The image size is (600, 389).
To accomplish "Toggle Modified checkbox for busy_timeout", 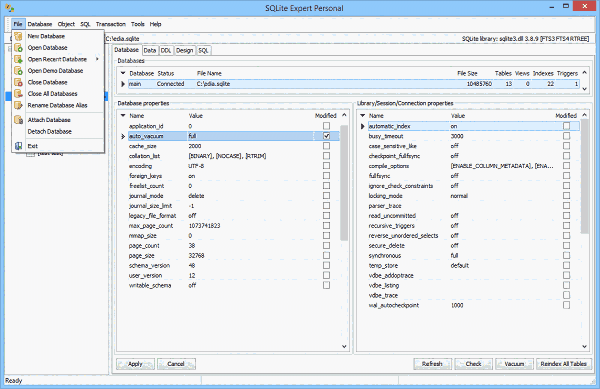I will [566, 136].
